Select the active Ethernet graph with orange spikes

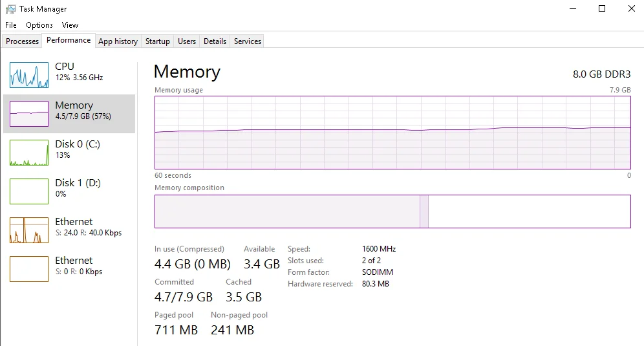tap(29, 230)
